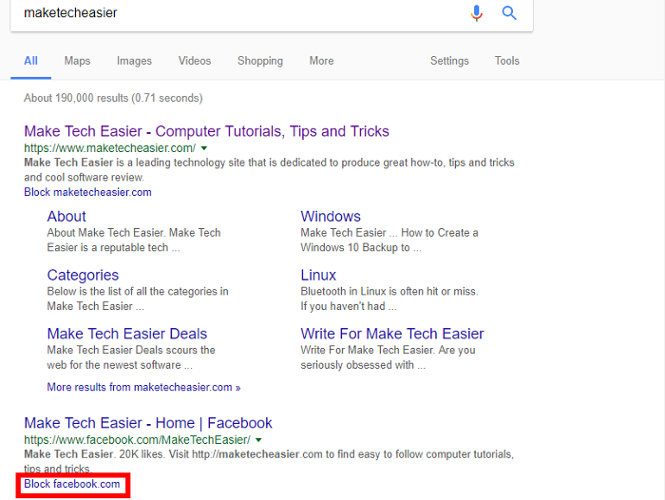Open the Linux sitelink
665x500 pixels.
pyautogui.click(x=318, y=275)
